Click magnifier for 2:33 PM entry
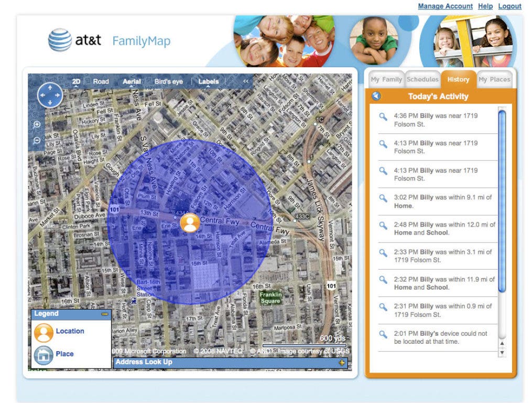Viewport: 532px width, 403px height. [383, 253]
